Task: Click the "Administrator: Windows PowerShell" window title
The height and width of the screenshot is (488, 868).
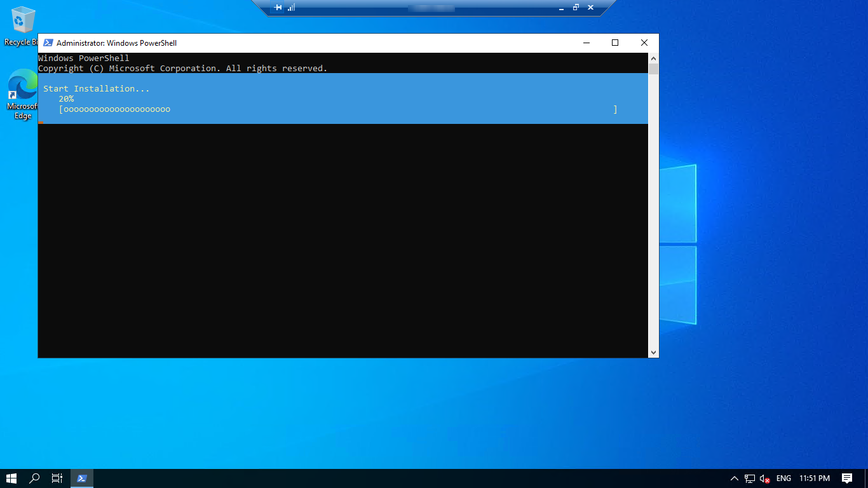Action: pos(116,43)
